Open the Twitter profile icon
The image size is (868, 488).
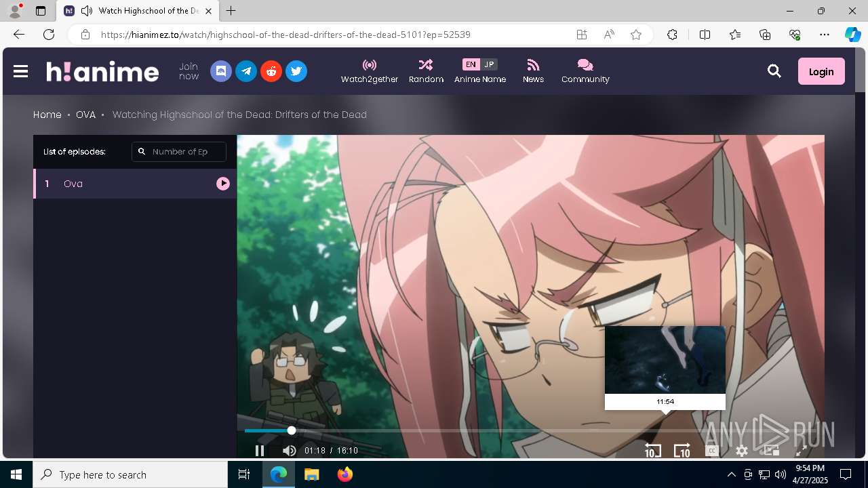click(x=296, y=71)
